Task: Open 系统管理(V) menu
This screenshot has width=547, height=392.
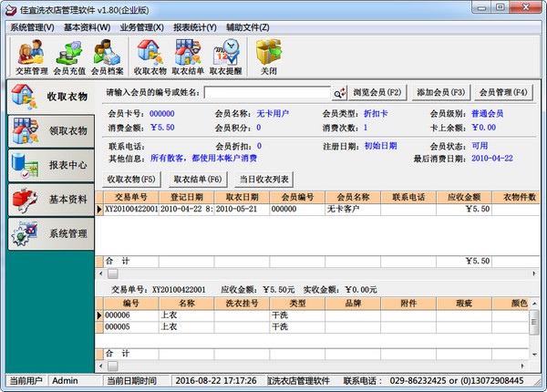Action: click(x=32, y=27)
